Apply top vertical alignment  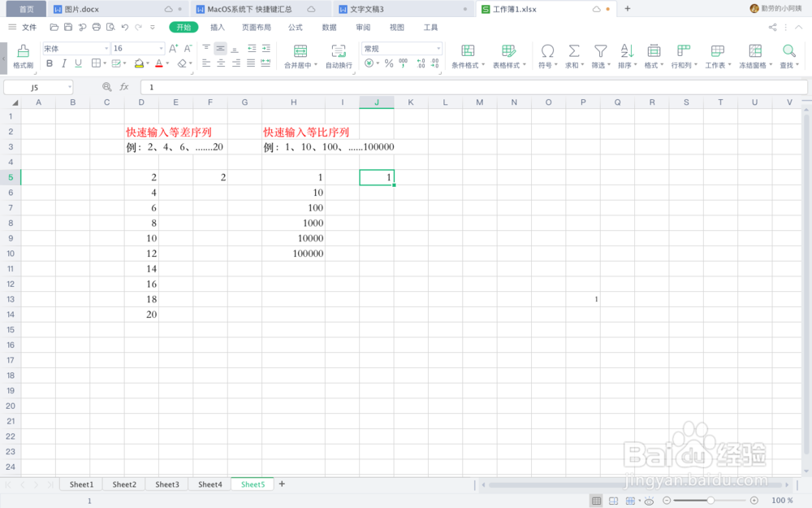206,48
